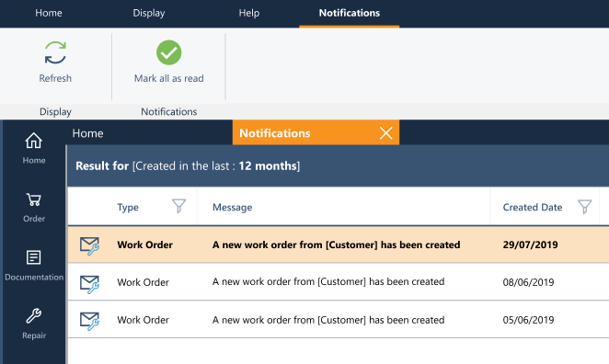Select the Home ribbon tab at top
Viewport: 609px width, 364px height.
pos(49,13)
